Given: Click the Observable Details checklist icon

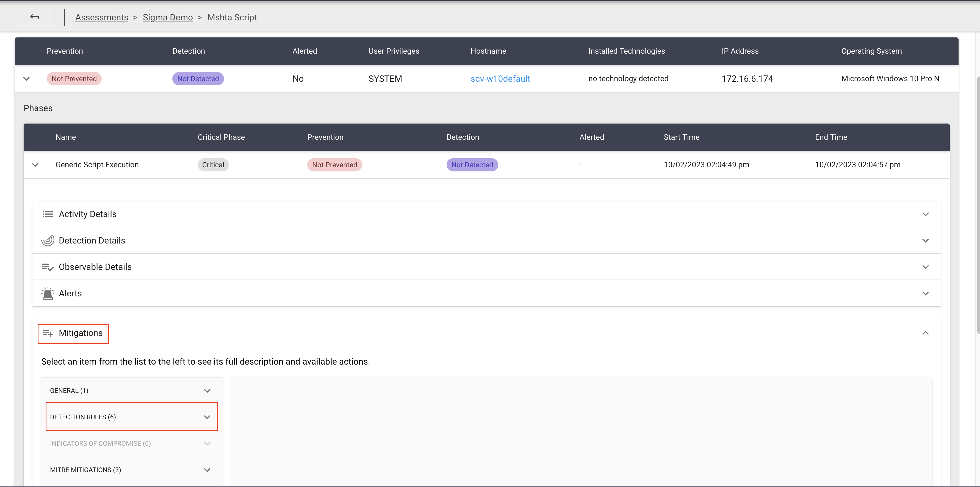Looking at the screenshot, I should pos(48,267).
